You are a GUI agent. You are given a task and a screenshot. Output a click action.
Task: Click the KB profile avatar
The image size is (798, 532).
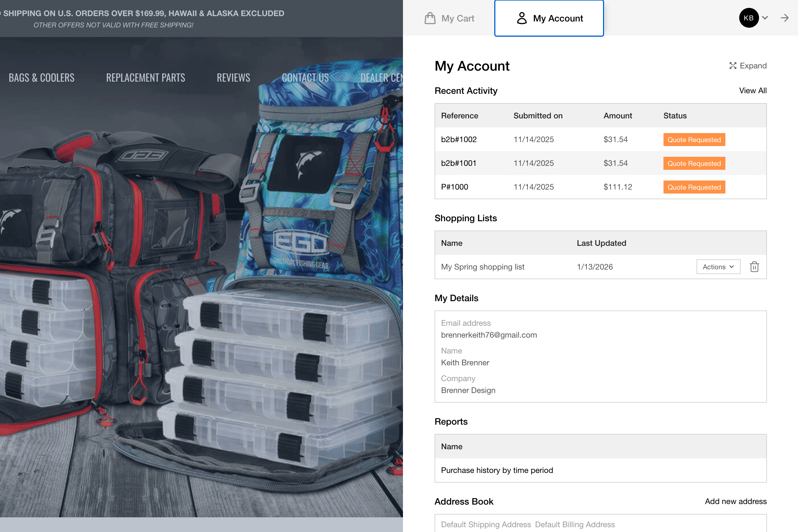point(749,18)
